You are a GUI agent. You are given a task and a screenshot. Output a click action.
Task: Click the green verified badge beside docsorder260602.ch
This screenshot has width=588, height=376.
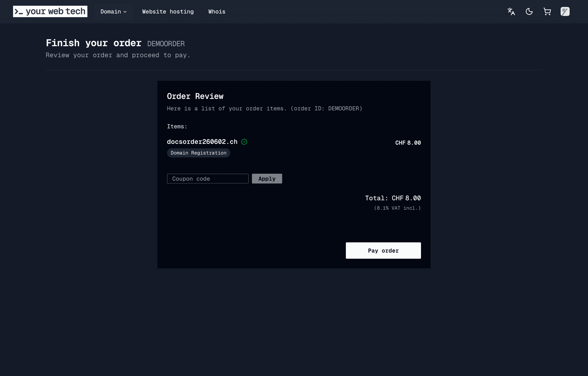244,142
